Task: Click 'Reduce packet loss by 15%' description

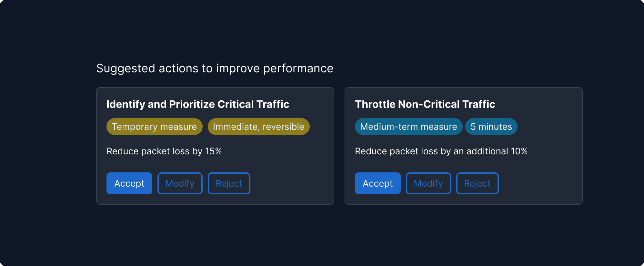Action: (164, 151)
